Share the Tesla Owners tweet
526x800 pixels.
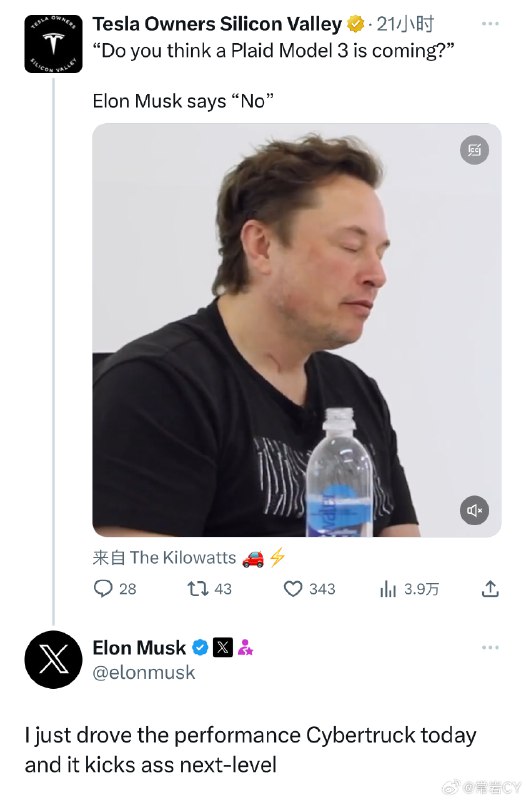click(x=490, y=589)
